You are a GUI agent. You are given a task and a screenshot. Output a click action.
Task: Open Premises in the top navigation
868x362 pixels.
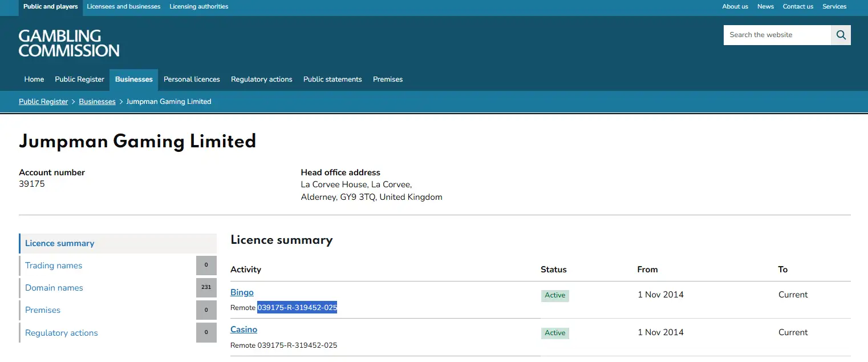[x=388, y=79]
